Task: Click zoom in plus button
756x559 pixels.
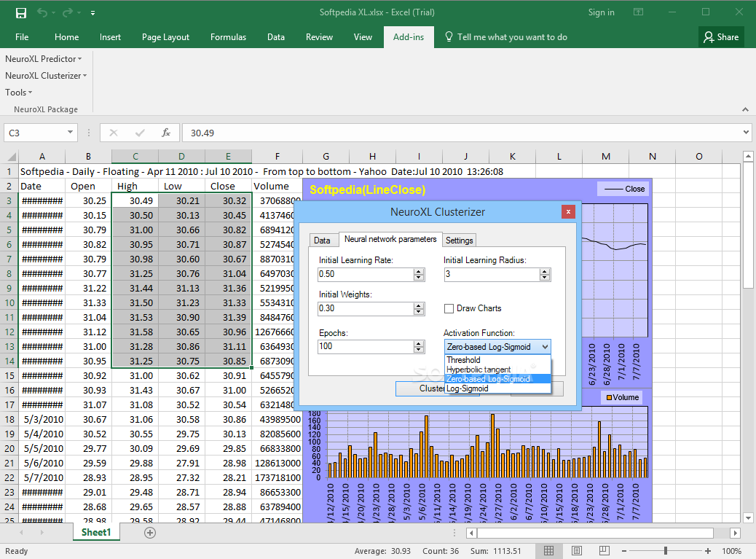Action: pyautogui.click(x=708, y=551)
